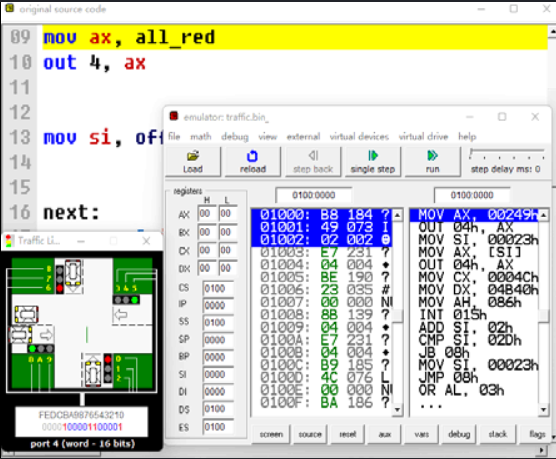The image size is (556, 459).
Task: Click the 'next:' label in source code
Action: pyautogui.click(x=71, y=212)
